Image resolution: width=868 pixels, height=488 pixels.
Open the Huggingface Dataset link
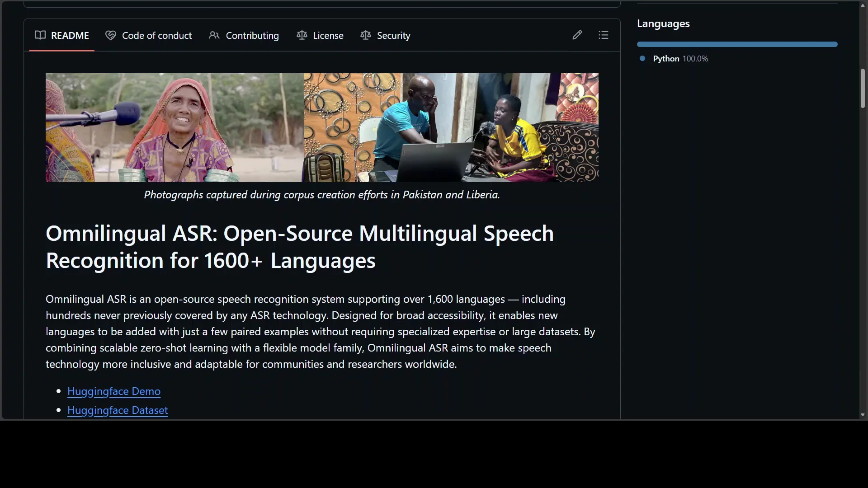click(x=117, y=410)
